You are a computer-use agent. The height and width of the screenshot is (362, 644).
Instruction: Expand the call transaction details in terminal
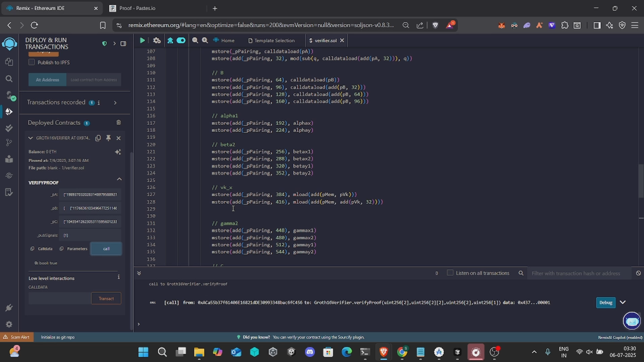(x=623, y=302)
